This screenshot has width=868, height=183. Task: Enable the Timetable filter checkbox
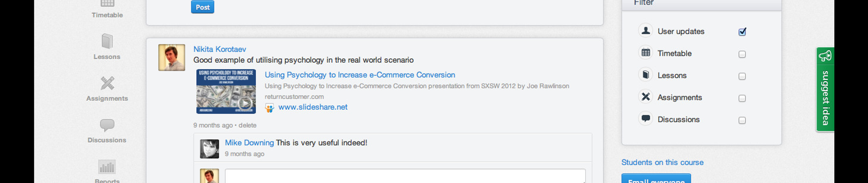[x=742, y=54]
